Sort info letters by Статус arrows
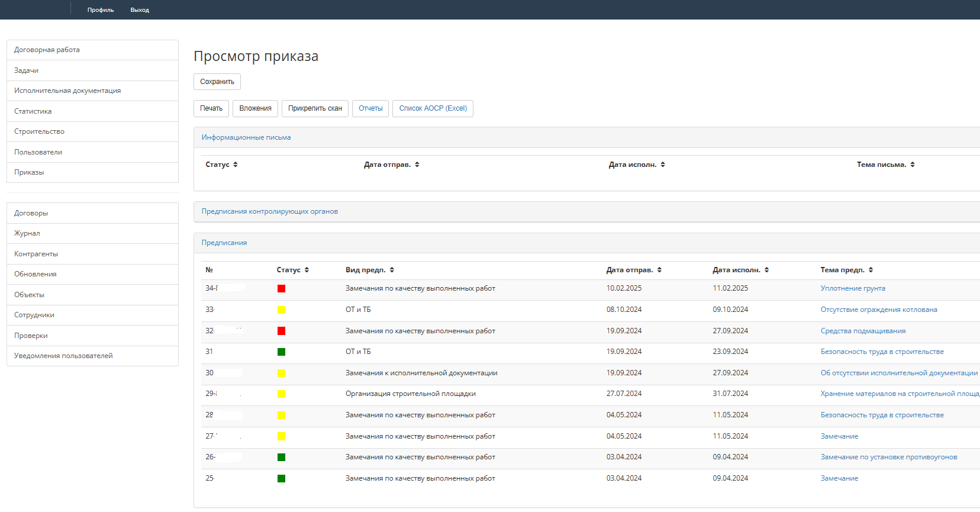The width and height of the screenshot is (980, 512). (236, 165)
